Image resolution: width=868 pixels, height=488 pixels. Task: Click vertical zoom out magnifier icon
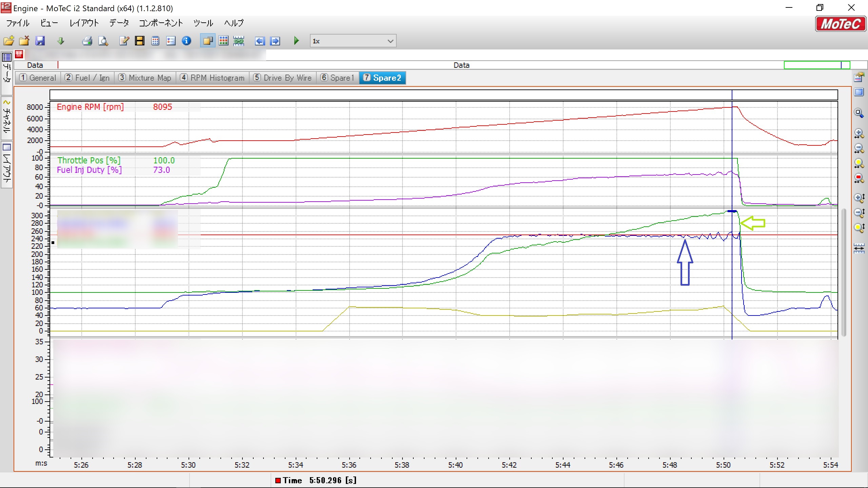pos(859,213)
